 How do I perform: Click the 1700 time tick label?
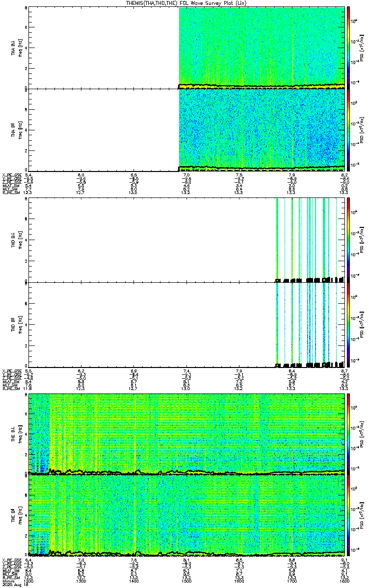coord(292,581)
